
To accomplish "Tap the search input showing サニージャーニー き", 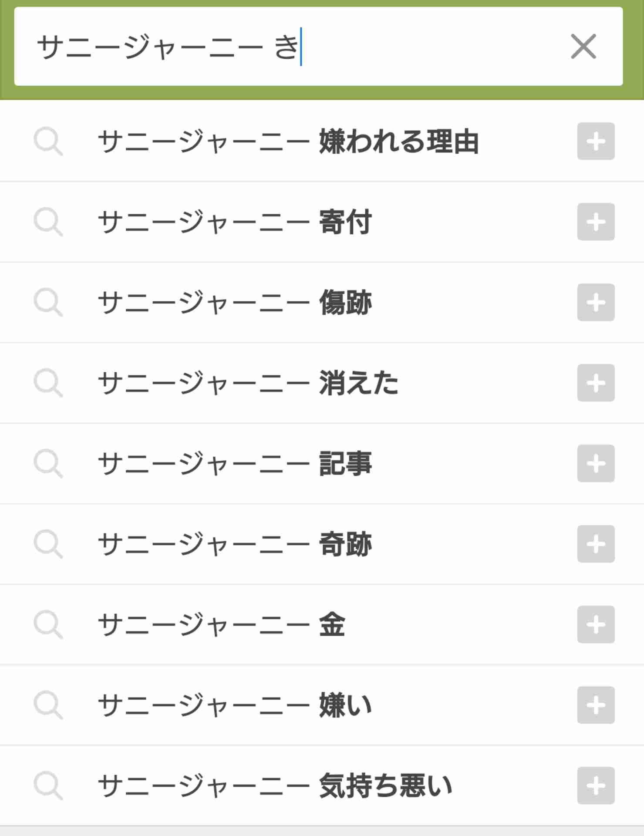I will point(318,46).
